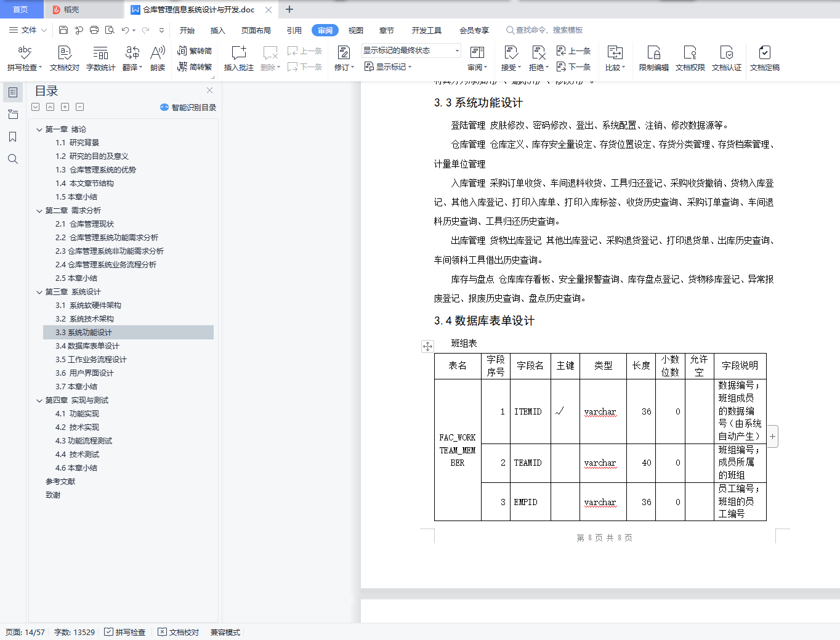
Task: Open the 显示标记的最终状态 dropdown
Action: click(411, 51)
